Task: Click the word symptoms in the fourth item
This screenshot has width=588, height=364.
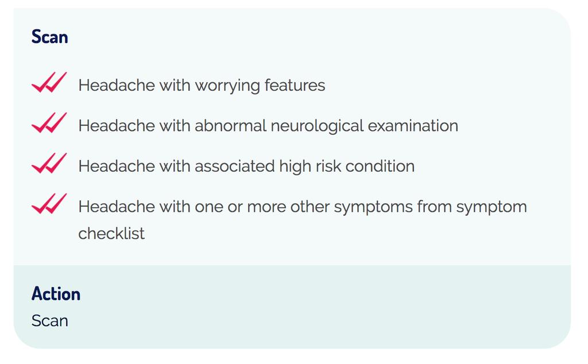Action: [373, 207]
